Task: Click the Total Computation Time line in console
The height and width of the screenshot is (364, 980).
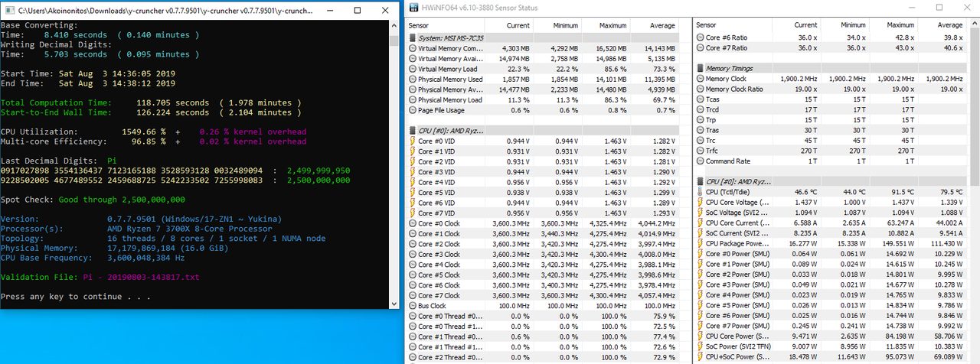Action: 150,102
